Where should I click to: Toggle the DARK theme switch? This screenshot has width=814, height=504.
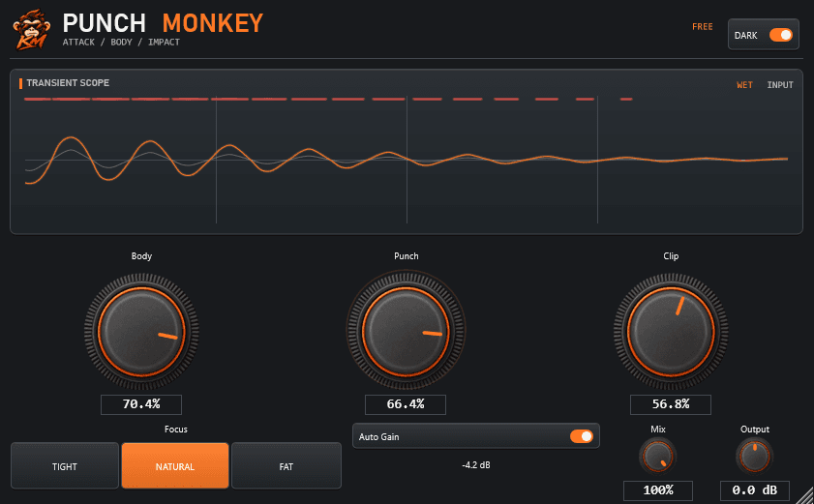click(x=781, y=35)
